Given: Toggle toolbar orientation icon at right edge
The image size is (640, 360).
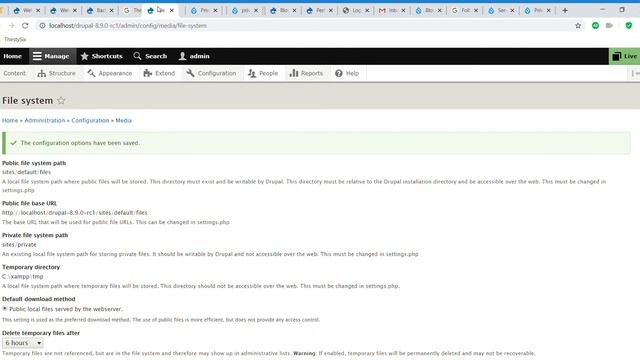Looking at the screenshot, I should (x=635, y=73).
